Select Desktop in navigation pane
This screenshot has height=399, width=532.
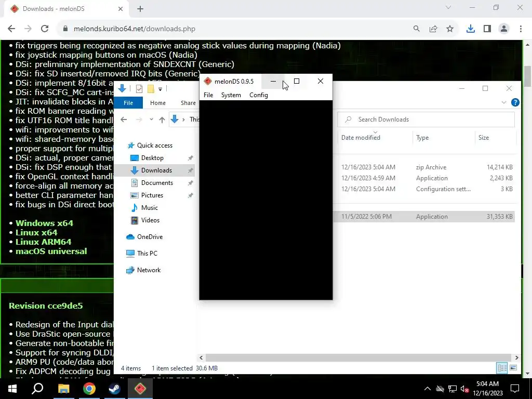tap(152, 158)
